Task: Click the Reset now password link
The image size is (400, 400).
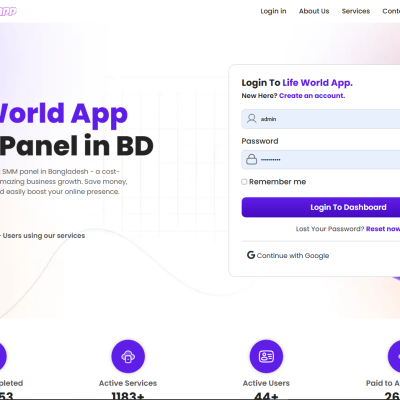Action: (x=383, y=229)
